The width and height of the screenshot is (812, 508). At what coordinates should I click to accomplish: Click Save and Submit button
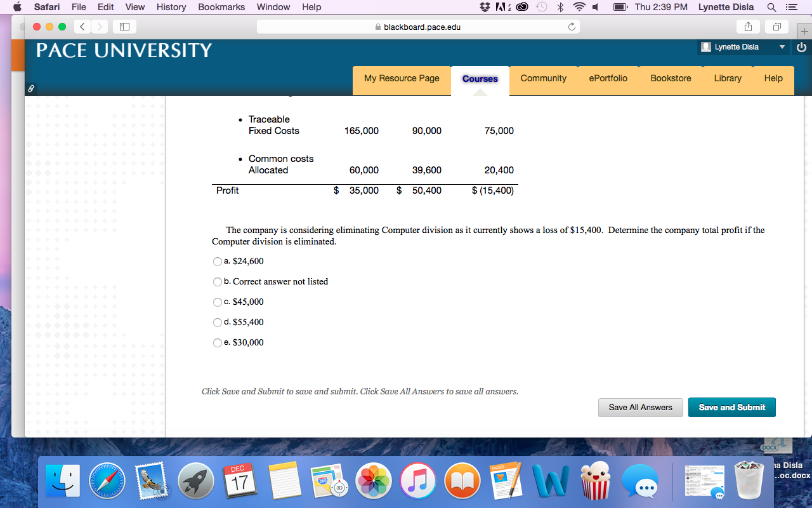732,408
